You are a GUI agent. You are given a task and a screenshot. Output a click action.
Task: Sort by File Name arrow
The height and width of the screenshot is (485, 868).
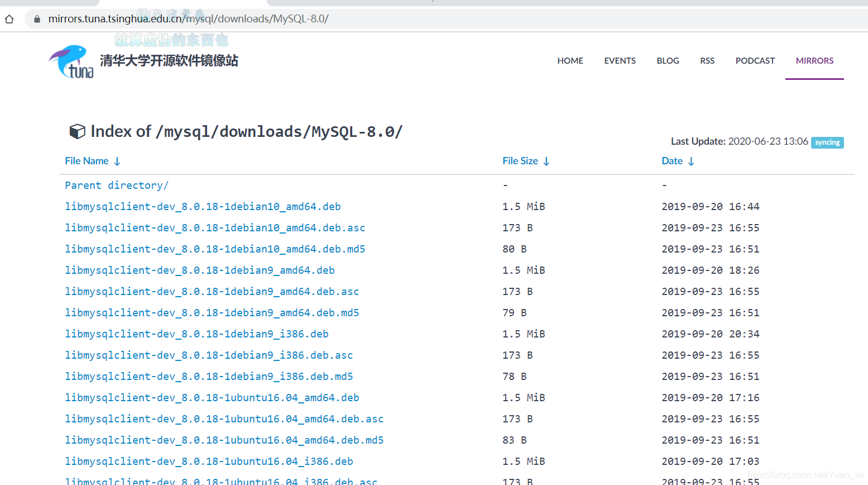click(x=117, y=161)
